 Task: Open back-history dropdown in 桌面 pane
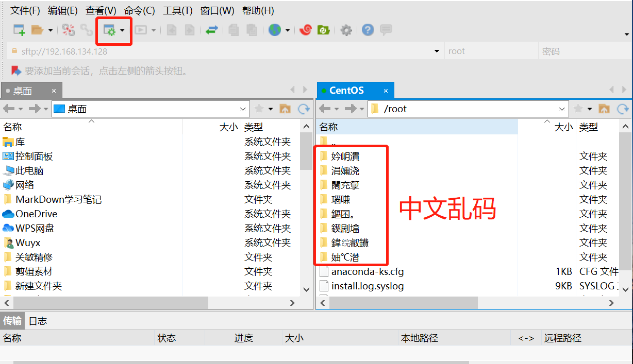point(21,109)
